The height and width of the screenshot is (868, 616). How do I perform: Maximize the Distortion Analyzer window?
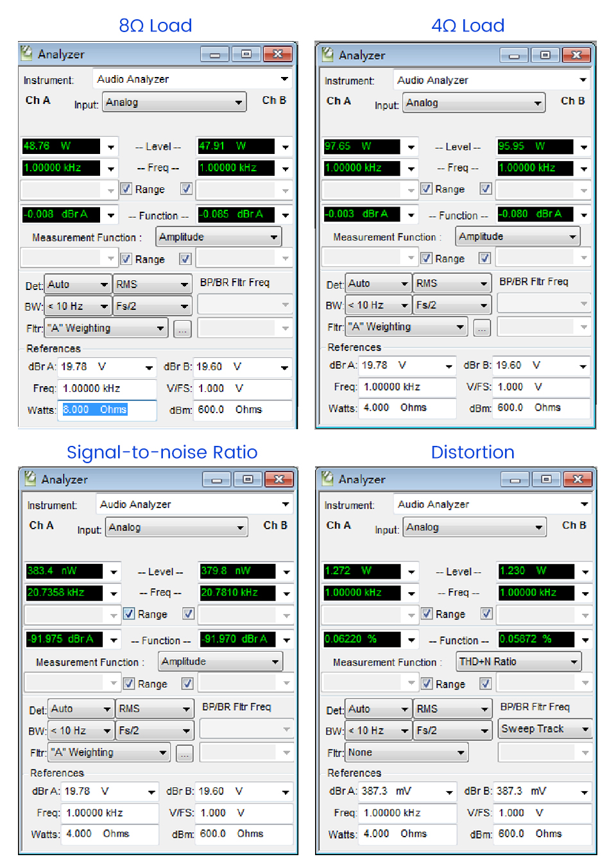click(x=546, y=479)
